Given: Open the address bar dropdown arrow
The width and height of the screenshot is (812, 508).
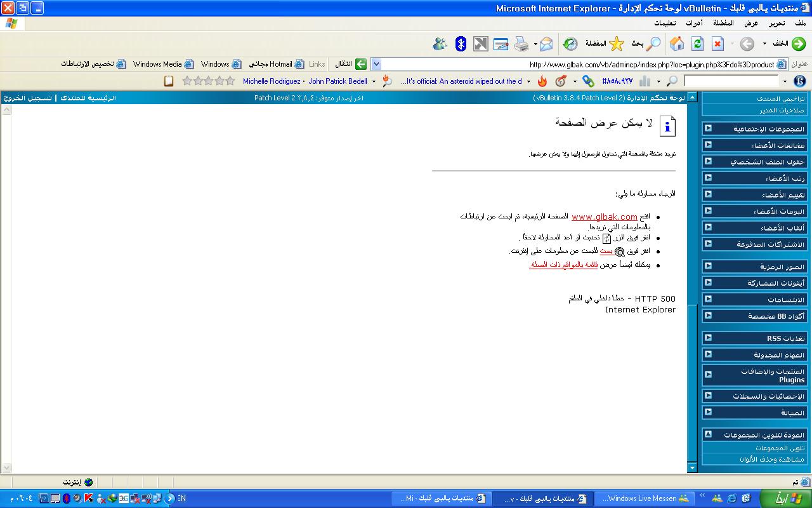Looking at the screenshot, I should [376, 64].
